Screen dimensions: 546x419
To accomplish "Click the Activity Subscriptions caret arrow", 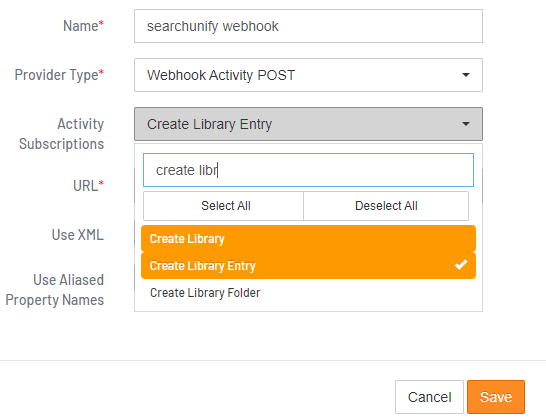I will click(466, 124).
